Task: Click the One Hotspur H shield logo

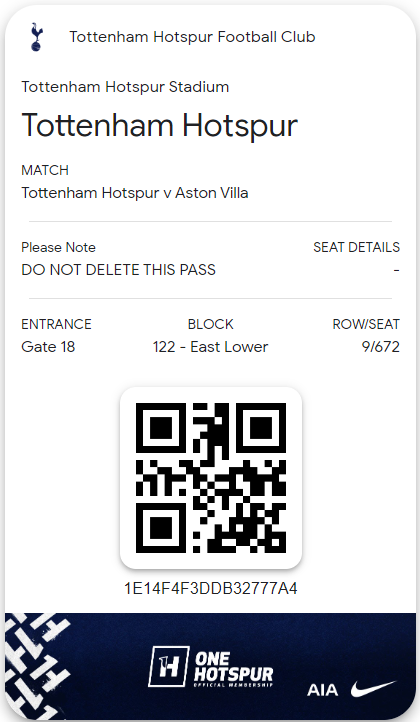Action: (169, 666)
